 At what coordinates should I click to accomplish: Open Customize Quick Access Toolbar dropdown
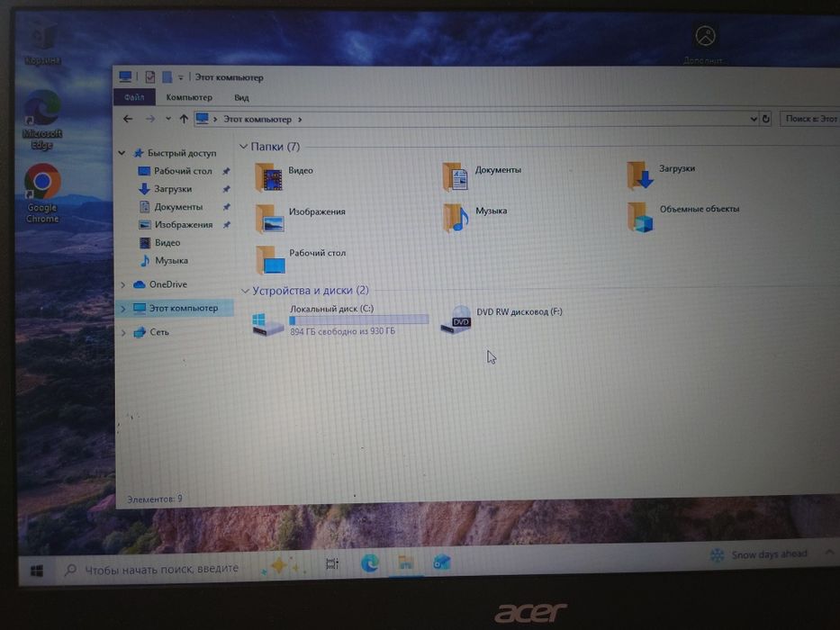pyautogui.click(x=181, y=77)
